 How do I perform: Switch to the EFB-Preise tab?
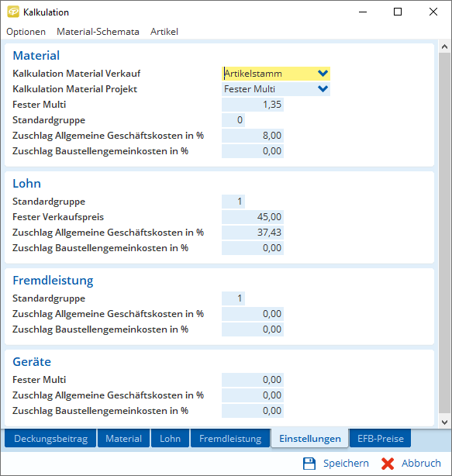coord(381,439)
